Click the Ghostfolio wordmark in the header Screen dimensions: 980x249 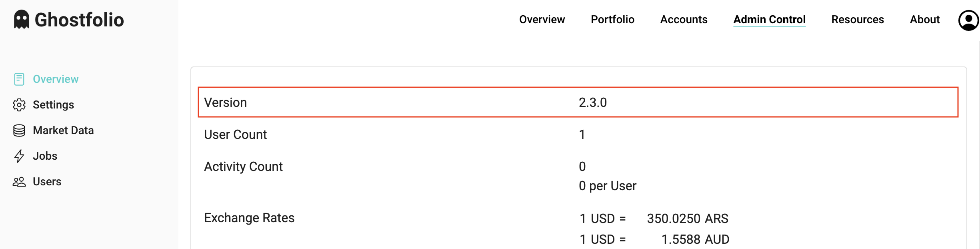[79, 19]
